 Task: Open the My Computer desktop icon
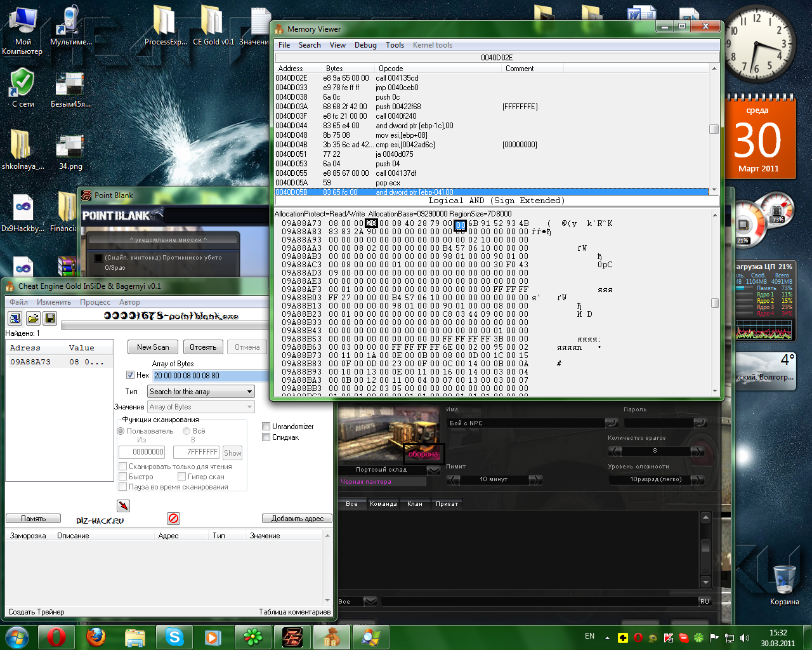(x=22, y=30)
